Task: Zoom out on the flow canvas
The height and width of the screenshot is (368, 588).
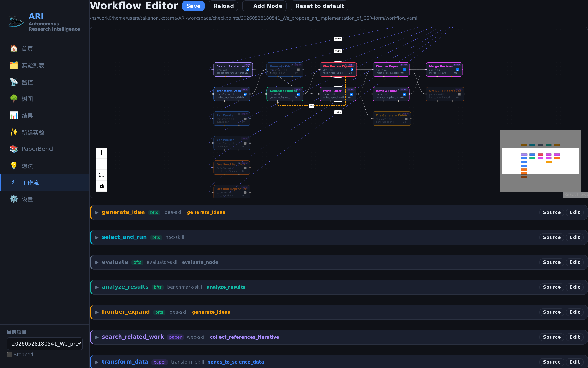Action: [x=101, y=164]
